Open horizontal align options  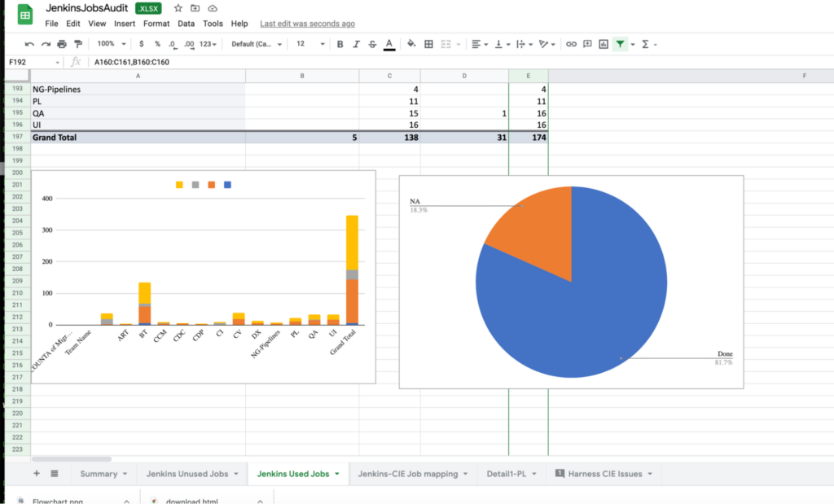(x=479, y=44)
